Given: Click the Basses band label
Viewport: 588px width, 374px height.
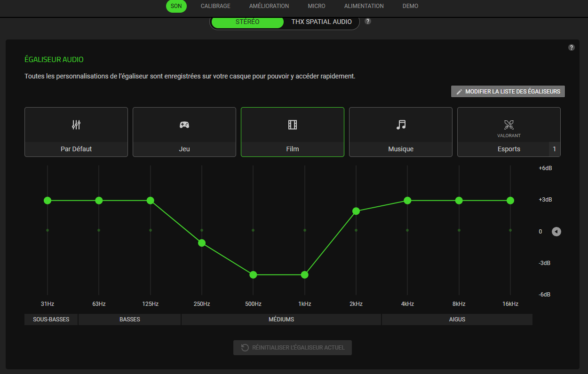Looking at the screenshot, I should [x=130, y=319].
